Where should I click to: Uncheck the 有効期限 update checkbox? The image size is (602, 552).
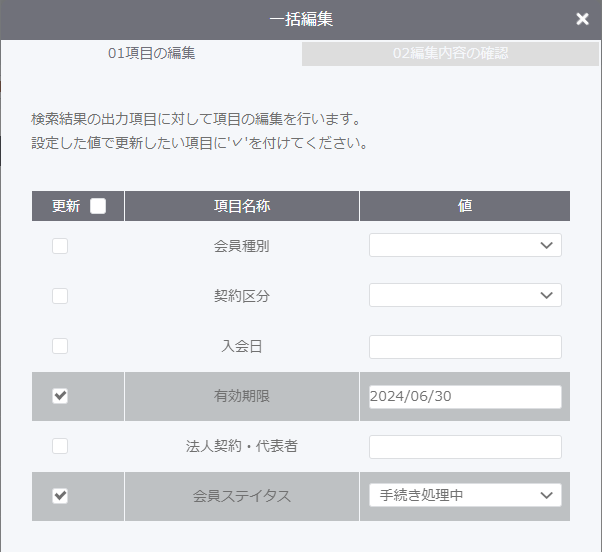60,396
